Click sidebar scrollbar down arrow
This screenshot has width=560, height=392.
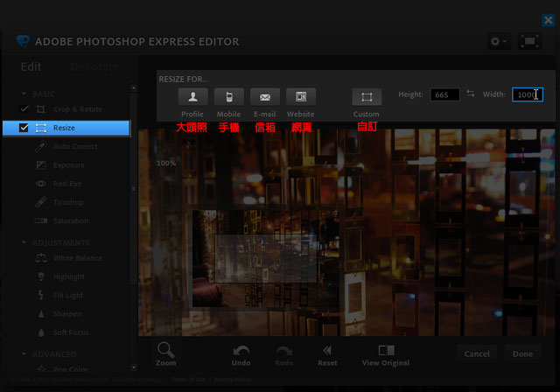(133, 367)
